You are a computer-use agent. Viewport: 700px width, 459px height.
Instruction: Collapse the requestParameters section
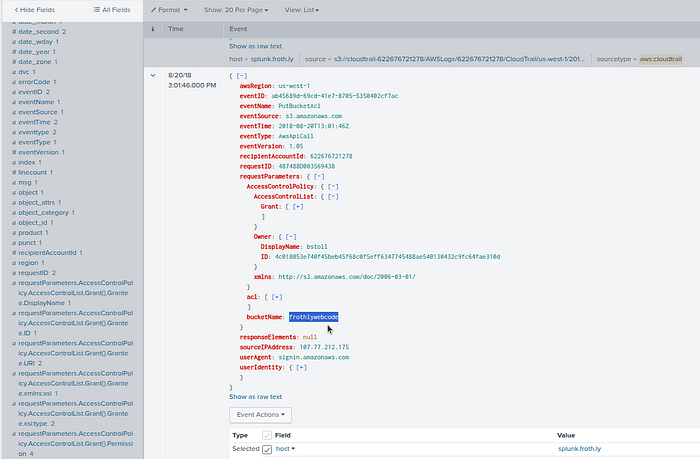click(319, 176)
